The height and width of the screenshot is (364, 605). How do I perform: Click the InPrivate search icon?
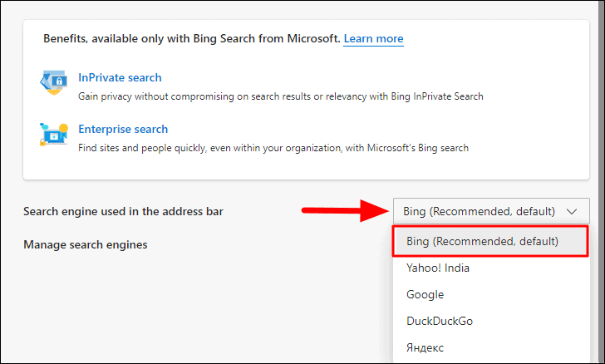[53, 85]
